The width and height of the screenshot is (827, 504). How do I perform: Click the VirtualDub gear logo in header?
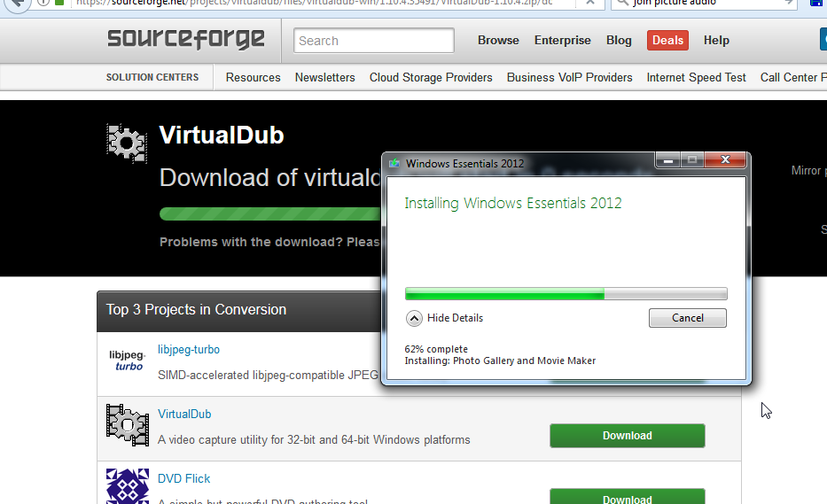coord(127,143)
